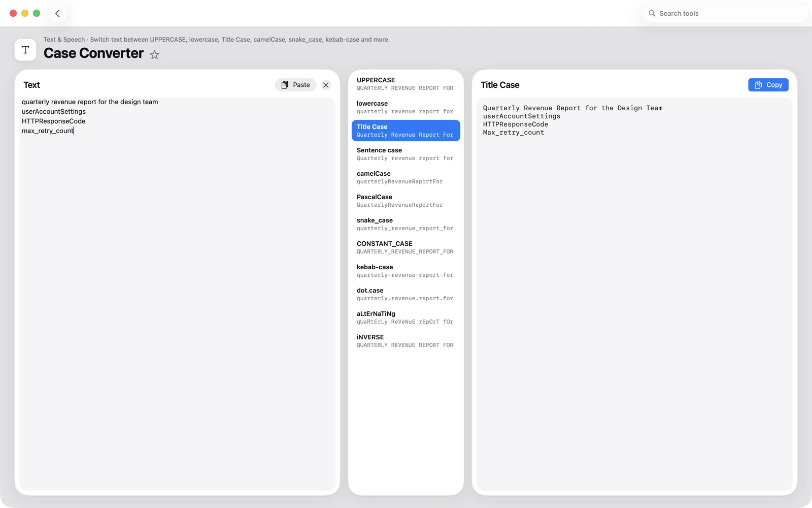Pick CONSTANT_CASE in the case list
Image resolution: width=812 pixels, height=508 pixels.
[405, 247]
